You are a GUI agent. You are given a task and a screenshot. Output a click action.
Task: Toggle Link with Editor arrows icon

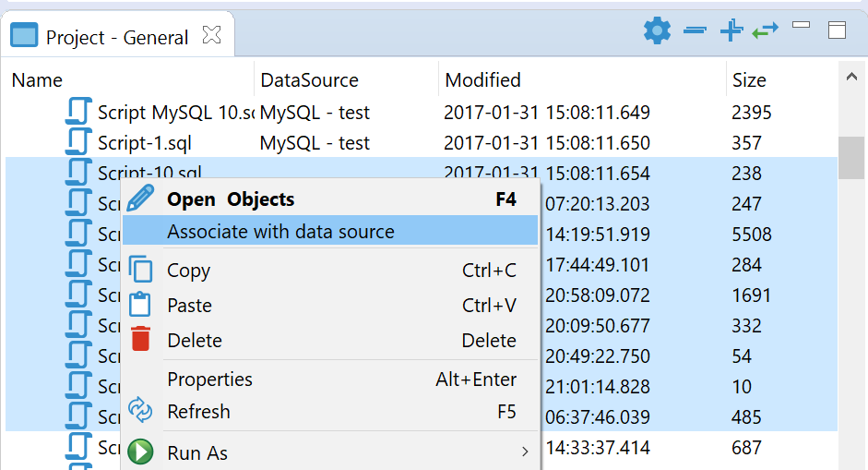click(766, 30)
